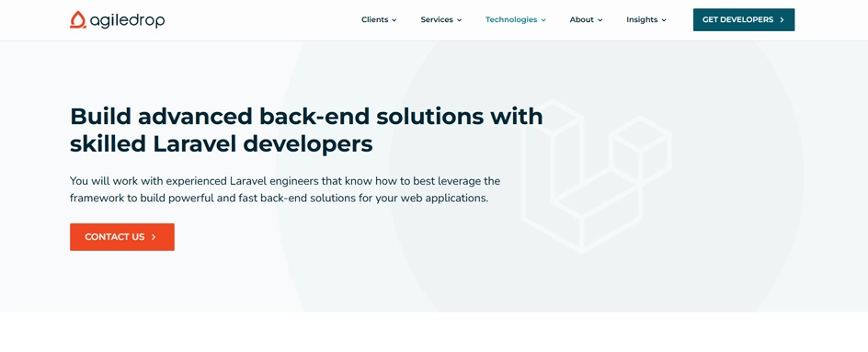The height and width of the screenshot is (352, 868).
Task: Open the Insights menu
Action: (646, 20)
